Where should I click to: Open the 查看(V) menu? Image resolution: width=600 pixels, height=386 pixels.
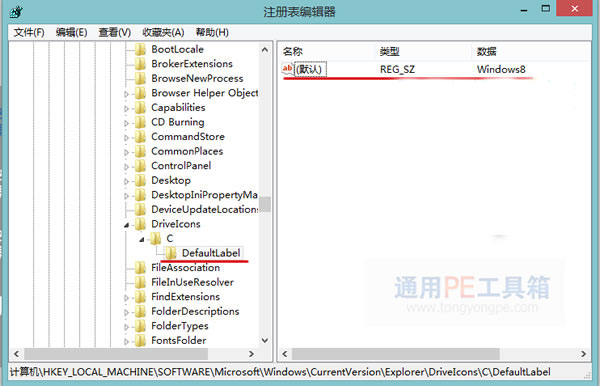tap(114, 32)
